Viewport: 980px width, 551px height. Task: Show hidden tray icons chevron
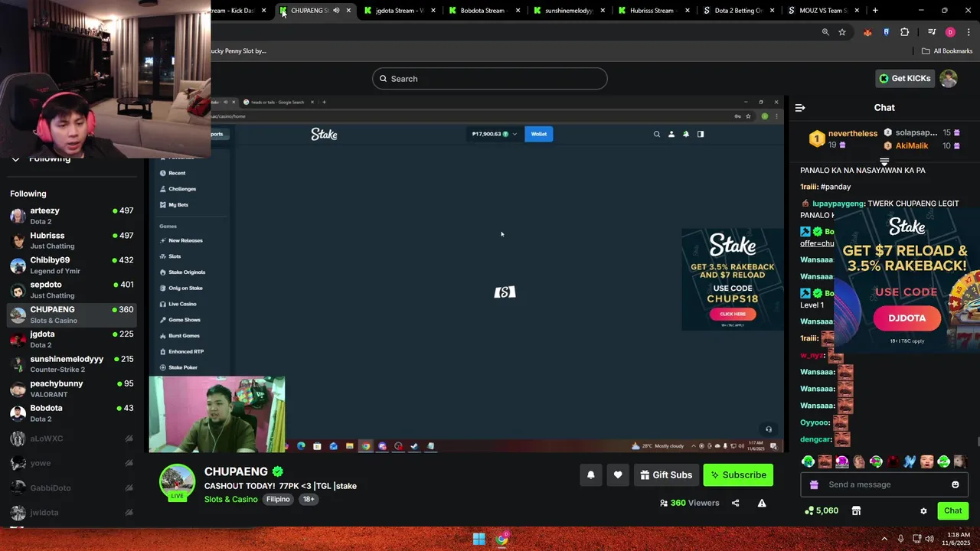(x=884, y=540)
